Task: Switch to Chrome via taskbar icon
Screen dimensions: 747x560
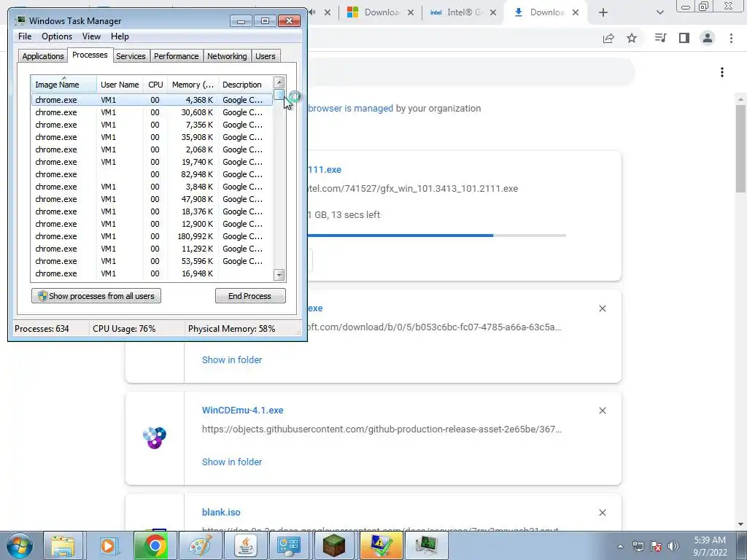Action: (154, 545)
